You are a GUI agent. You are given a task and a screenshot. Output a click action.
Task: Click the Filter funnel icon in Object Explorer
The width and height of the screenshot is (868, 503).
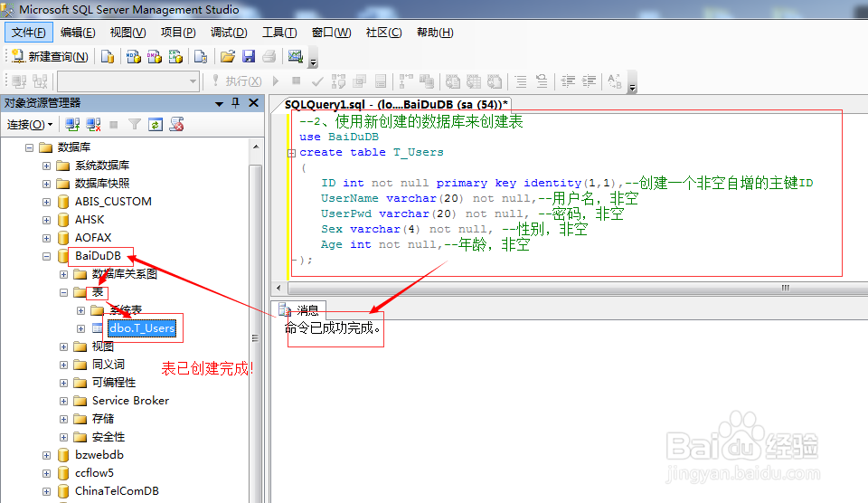[135, 125]
